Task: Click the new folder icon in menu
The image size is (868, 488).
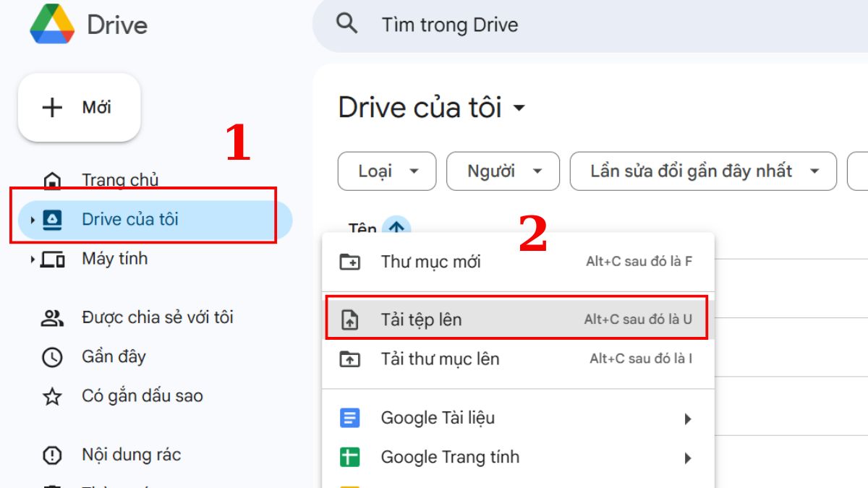Action: pos(350,262)
